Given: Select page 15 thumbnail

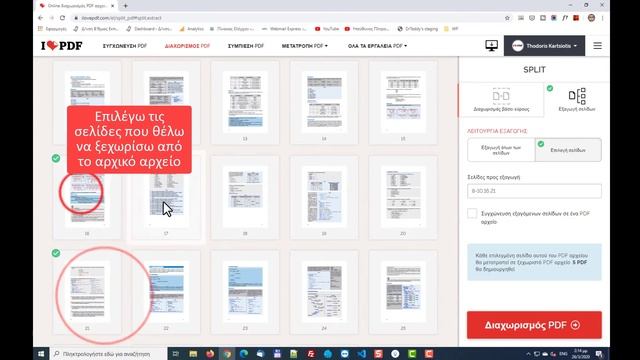Looking at the screenshot, I should click(x=403, y=103).
